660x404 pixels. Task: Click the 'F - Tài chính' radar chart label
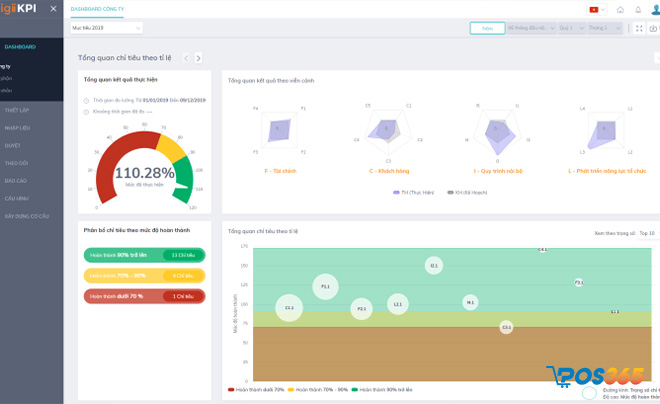pos(280,171)
